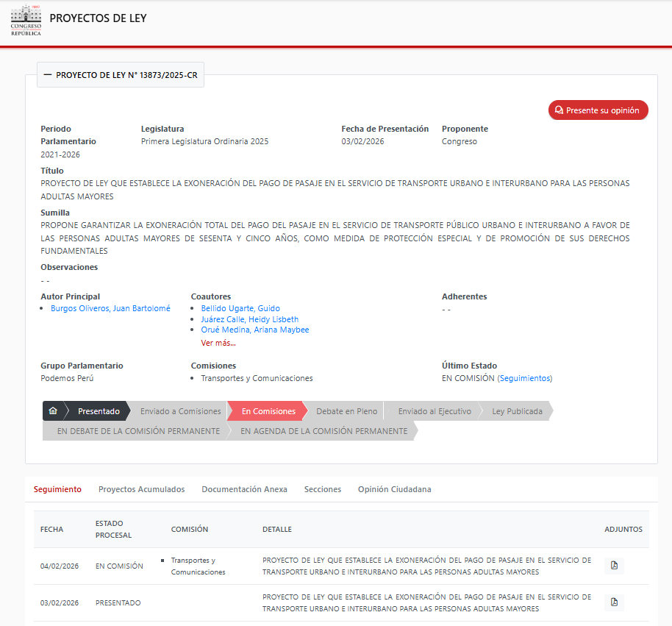
Task: Open author Burgos Oliveros, Juan Bartolomé link
Action: (110, 308)
